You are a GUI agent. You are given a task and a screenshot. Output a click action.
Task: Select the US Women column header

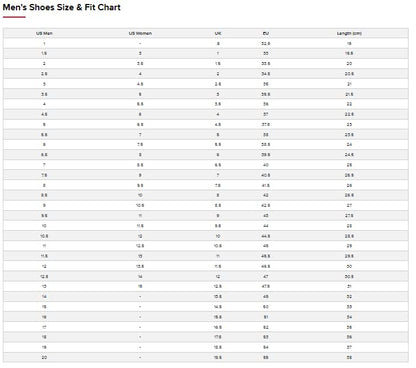click(140, 33)
